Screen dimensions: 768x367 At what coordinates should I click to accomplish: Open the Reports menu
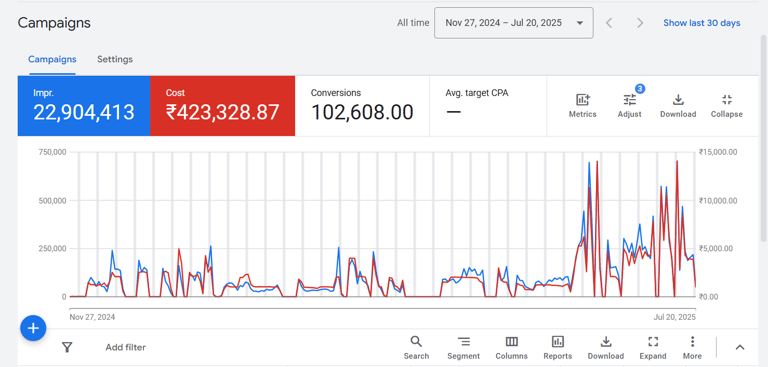(x=557, y=348)
